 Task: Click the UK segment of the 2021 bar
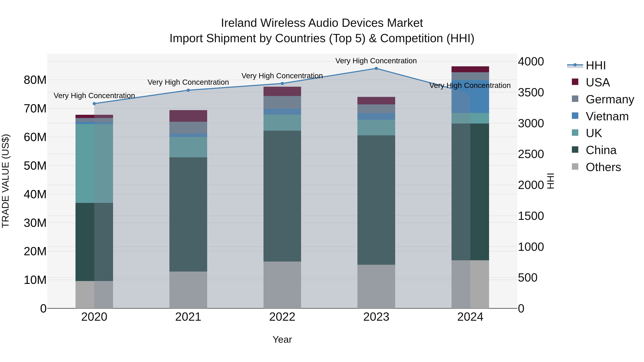[188, 147]
